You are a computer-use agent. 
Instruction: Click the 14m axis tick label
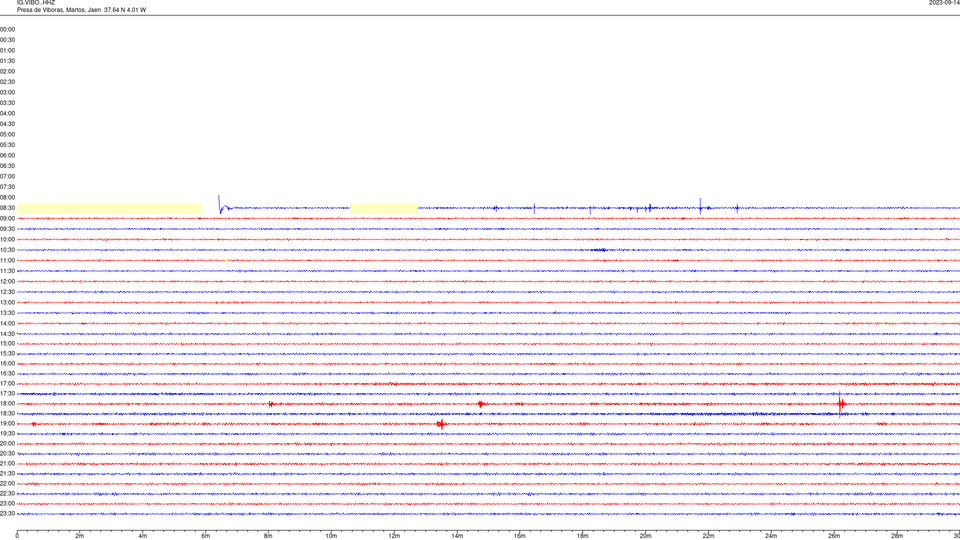coord(457,536)
